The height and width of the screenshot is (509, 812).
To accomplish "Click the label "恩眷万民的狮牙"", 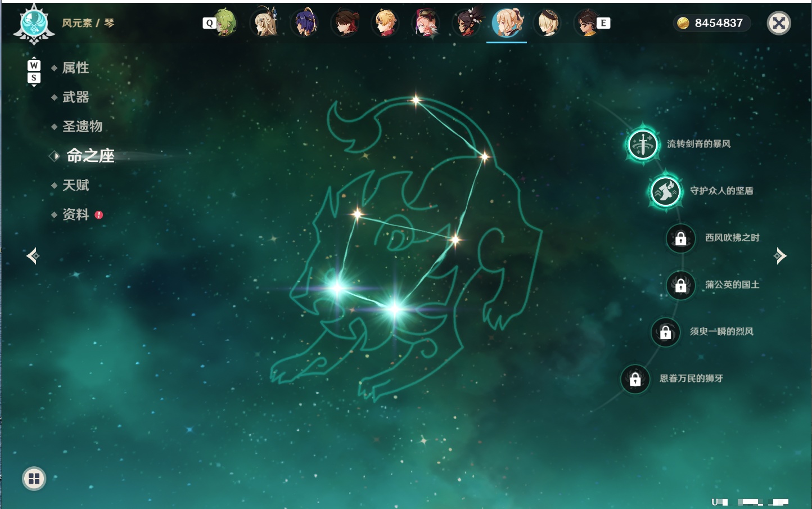I will coord(691,379).
